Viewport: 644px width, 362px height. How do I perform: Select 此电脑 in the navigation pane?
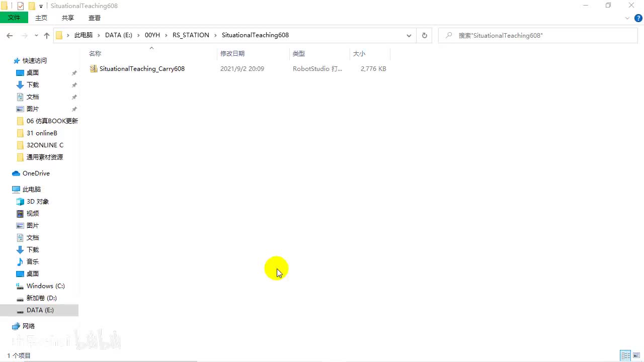32,189
